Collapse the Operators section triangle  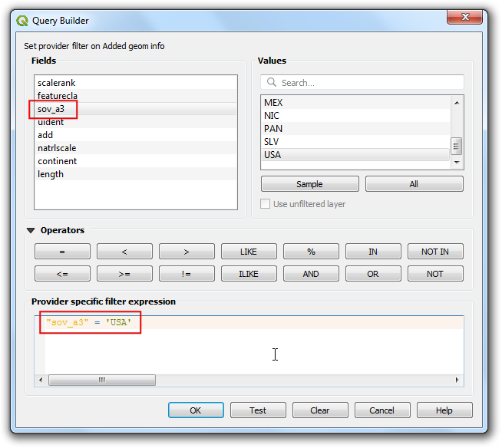(31, 230)
